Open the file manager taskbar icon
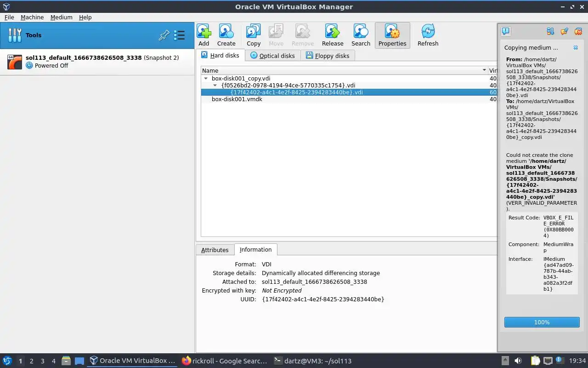This screenshot has height=368, width=588. point(66,361)
